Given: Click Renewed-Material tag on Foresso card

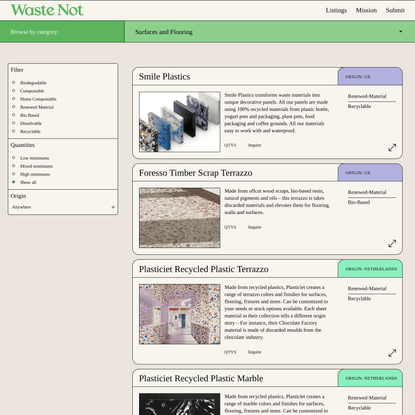Looking at the screenshot, I should (x=367, y=192).
